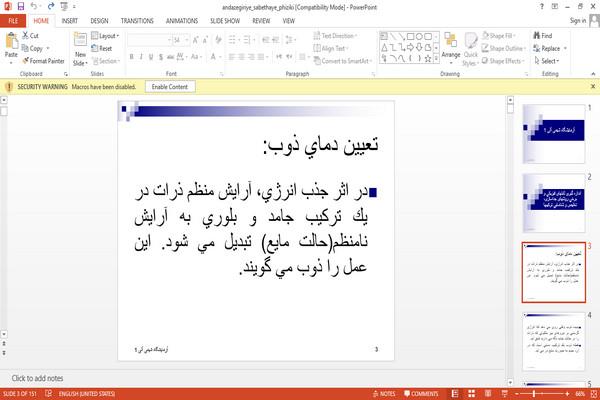Click Align Text button

click(x=331, y=48)
